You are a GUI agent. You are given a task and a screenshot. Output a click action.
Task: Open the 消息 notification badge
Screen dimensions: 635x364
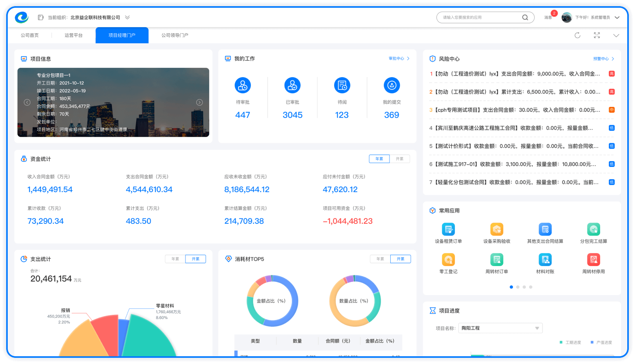click(554, 14)
